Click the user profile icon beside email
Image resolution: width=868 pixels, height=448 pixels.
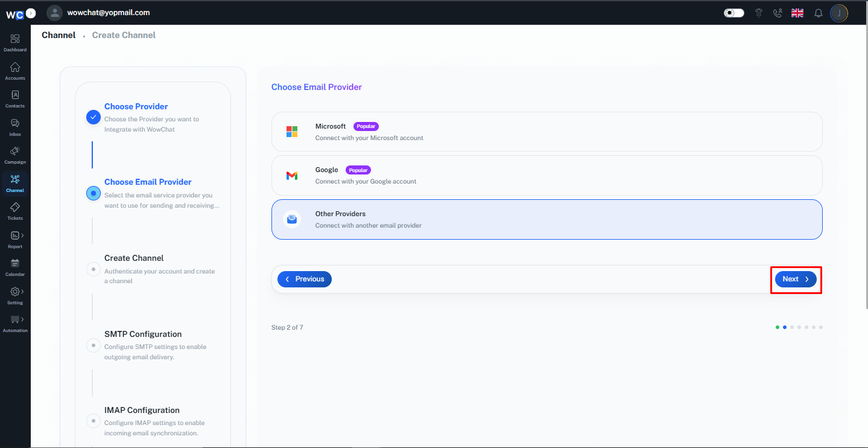54,13
